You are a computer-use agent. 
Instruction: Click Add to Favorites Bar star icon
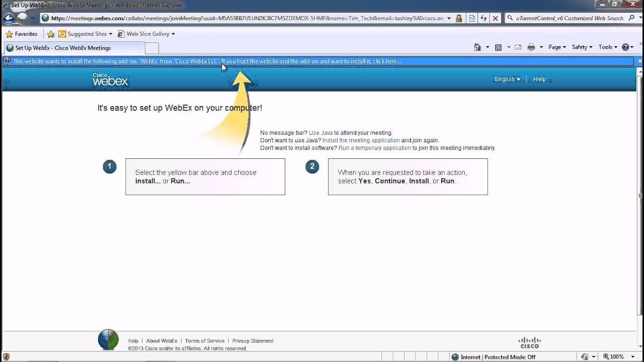51,34
